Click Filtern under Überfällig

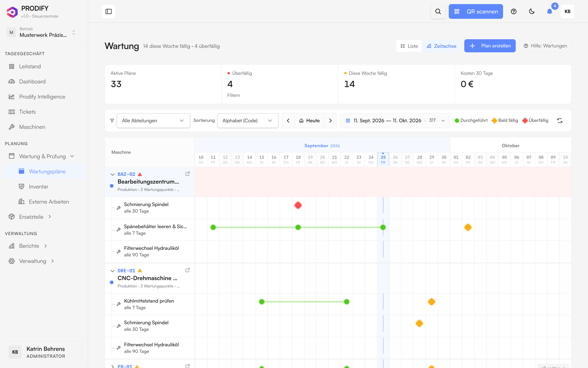point(234,95)
